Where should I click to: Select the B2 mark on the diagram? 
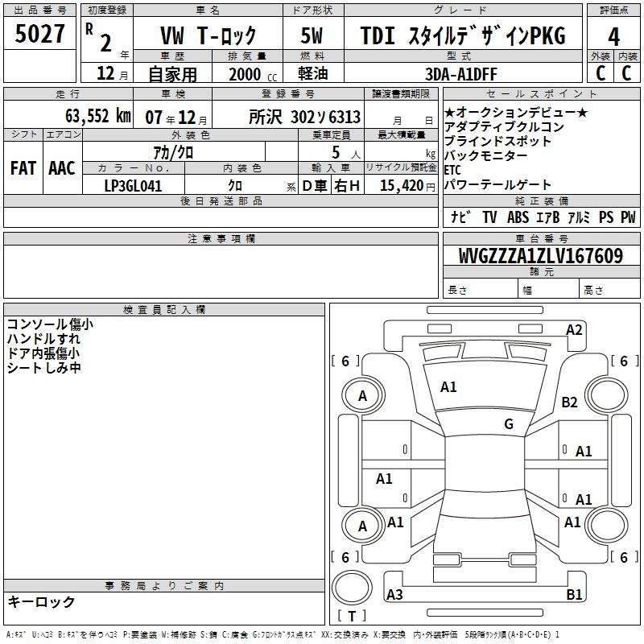[569, 402]
